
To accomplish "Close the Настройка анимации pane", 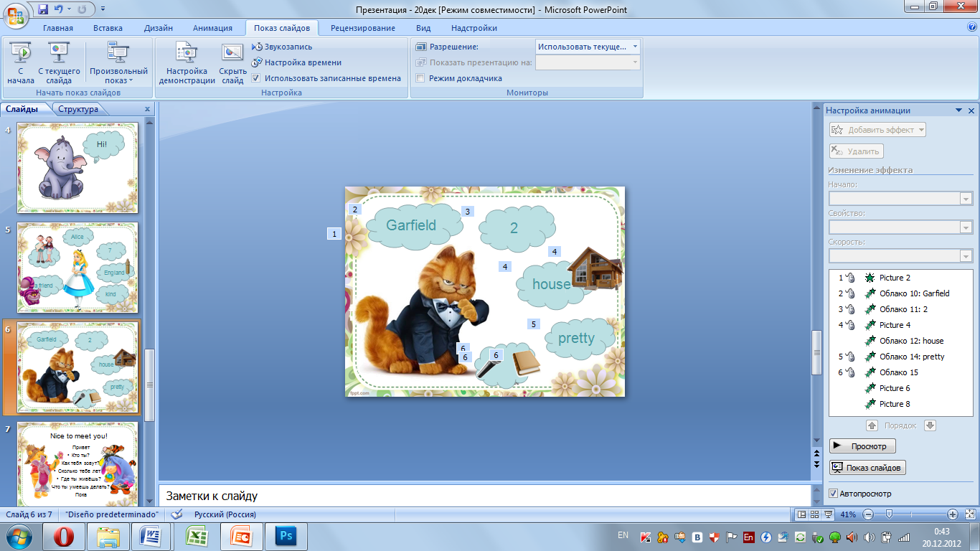I will (x=971, y=110).
